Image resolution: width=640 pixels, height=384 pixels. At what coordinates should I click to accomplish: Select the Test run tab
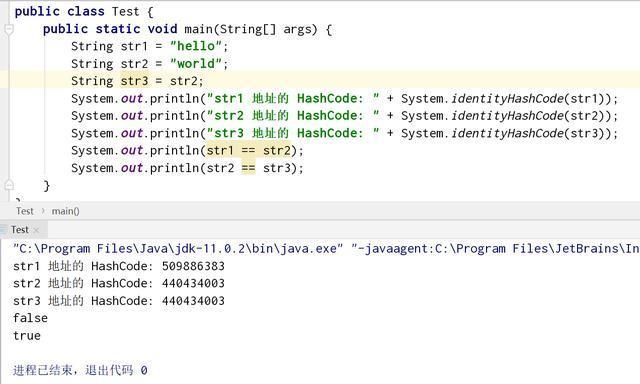[20, 230]
